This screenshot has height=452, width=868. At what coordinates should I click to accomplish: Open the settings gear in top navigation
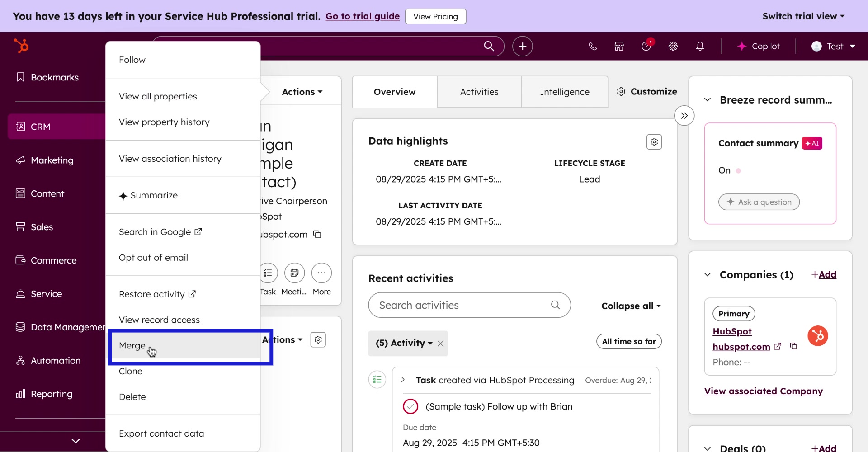[673, 46]
